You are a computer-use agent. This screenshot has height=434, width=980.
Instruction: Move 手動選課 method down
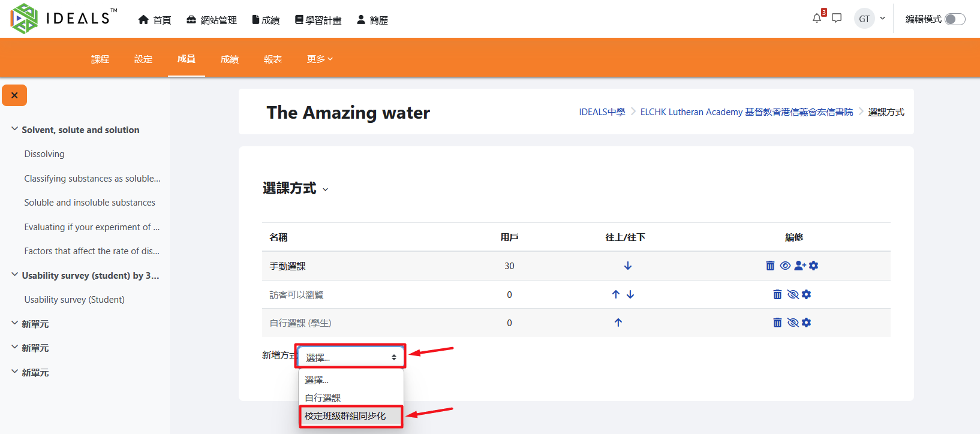(628, 266)
